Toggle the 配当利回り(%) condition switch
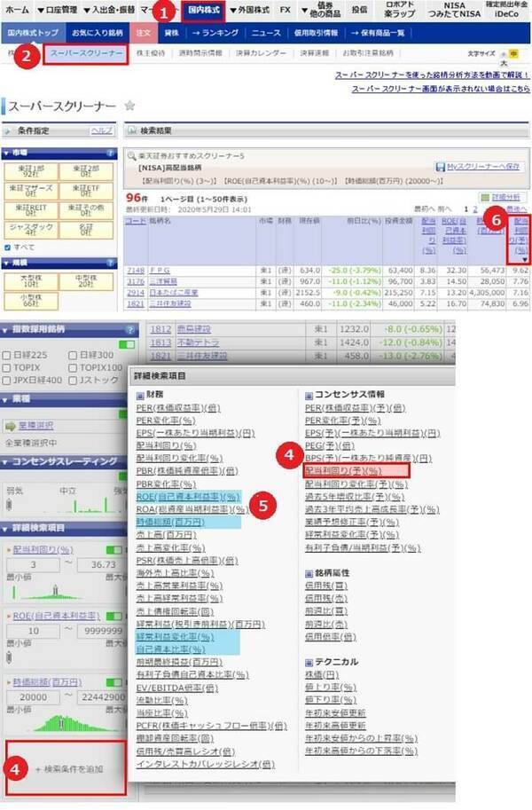Image resolution: width=532 pixels, height=810 pixels. tap(113, 550)
